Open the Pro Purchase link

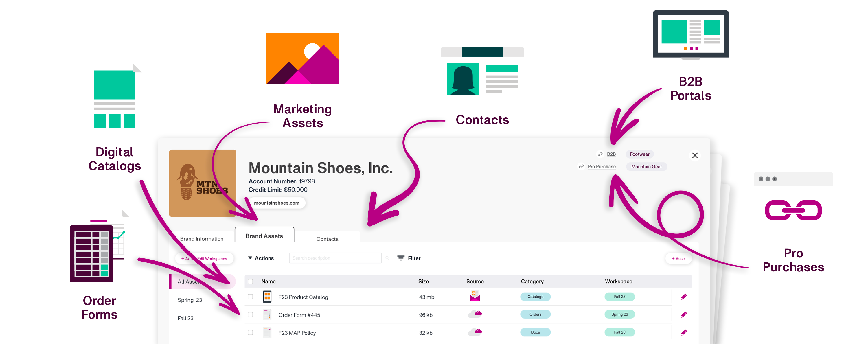point(601,166)
